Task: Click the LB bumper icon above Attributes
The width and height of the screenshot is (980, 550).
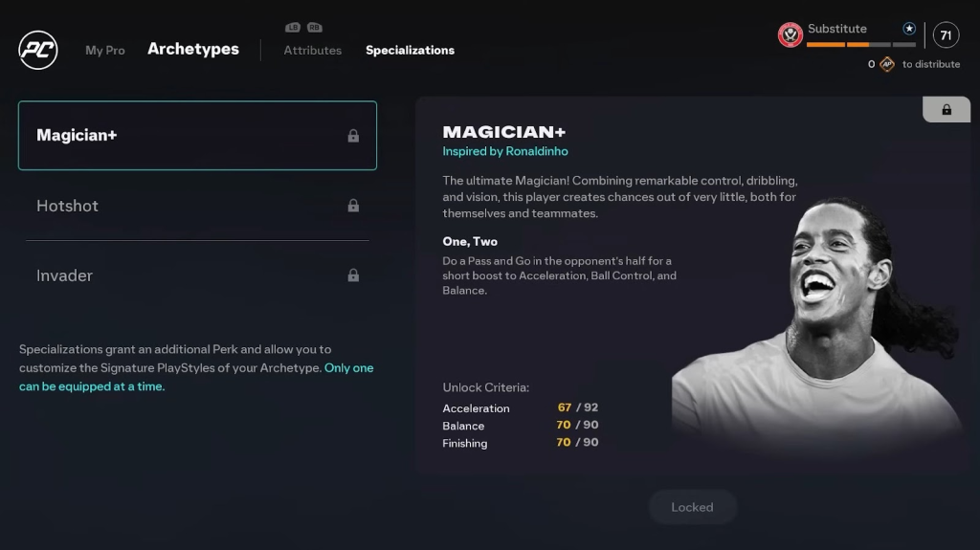Action: coord(293,28)
